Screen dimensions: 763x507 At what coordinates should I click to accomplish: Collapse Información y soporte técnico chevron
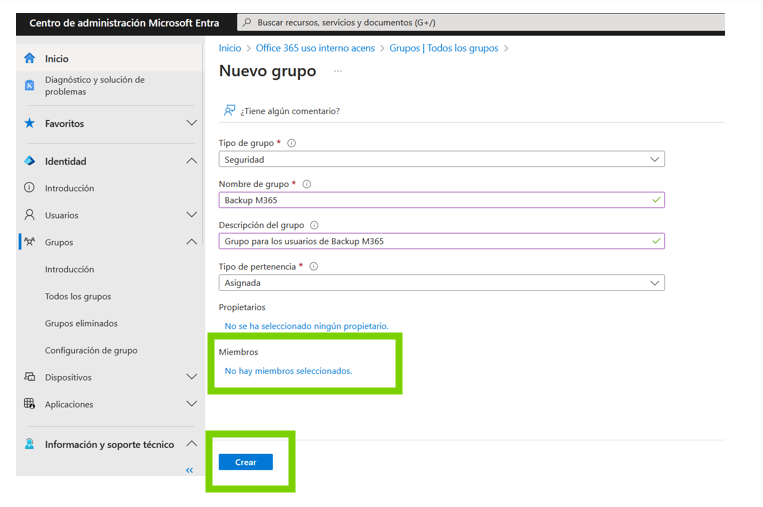192,444
